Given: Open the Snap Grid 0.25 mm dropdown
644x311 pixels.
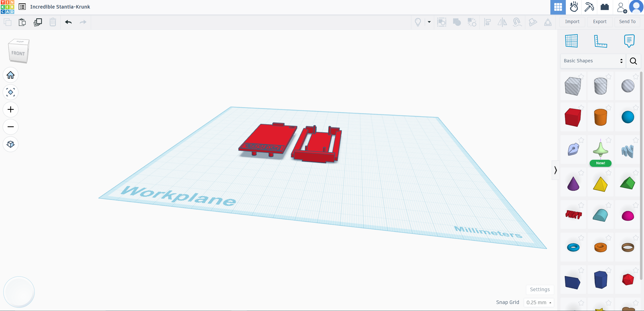Looking at the screenshot, I should (539, 302).
